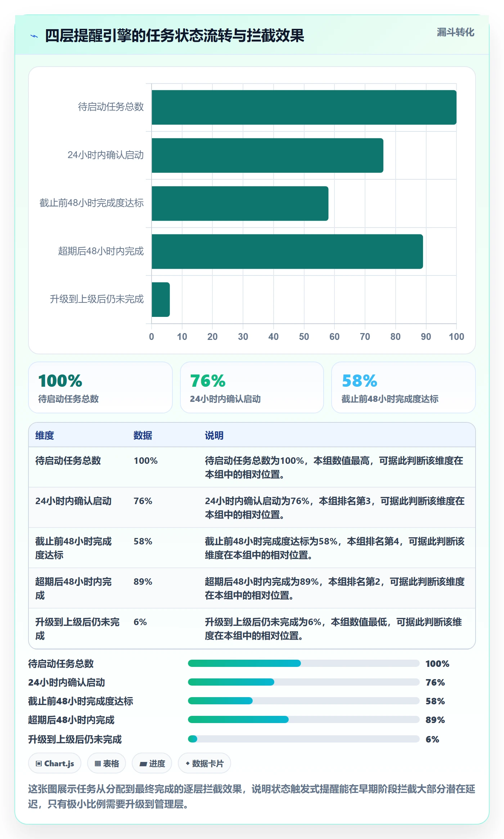This screenshot has width=504, height=839.
Task: Click the 维度 table column header
Action: click(x=45, y=435)
